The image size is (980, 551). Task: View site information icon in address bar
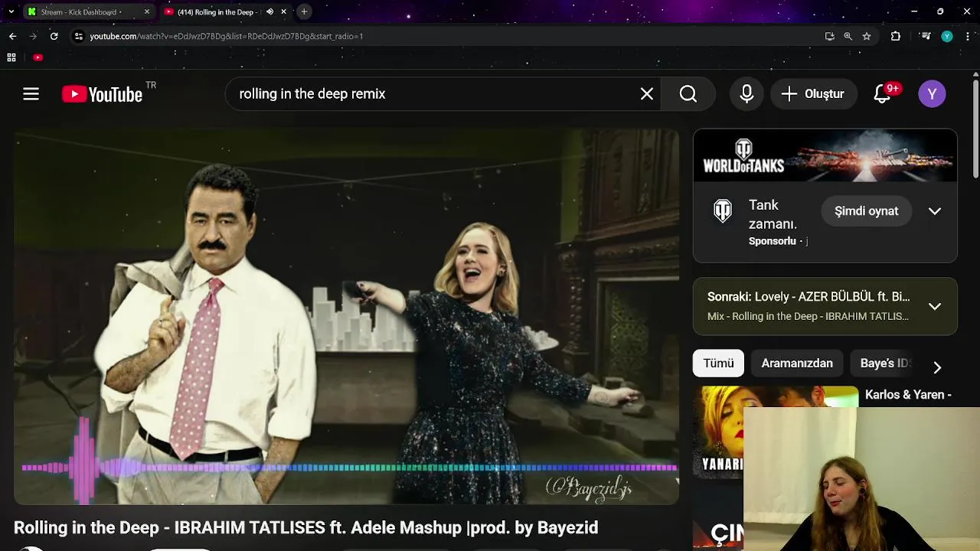(78, 36)
